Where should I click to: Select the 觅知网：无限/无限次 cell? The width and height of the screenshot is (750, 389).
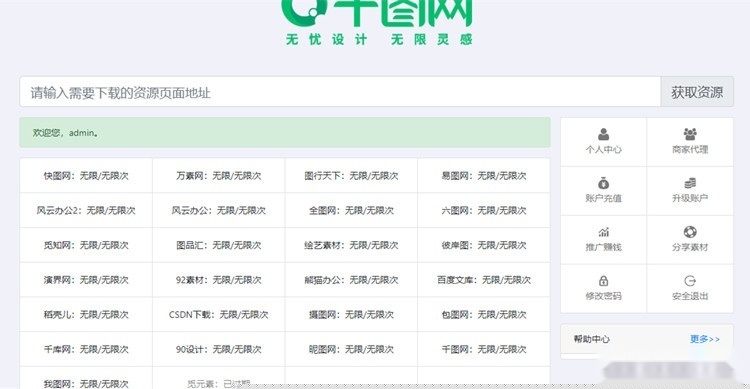point(86,245)
